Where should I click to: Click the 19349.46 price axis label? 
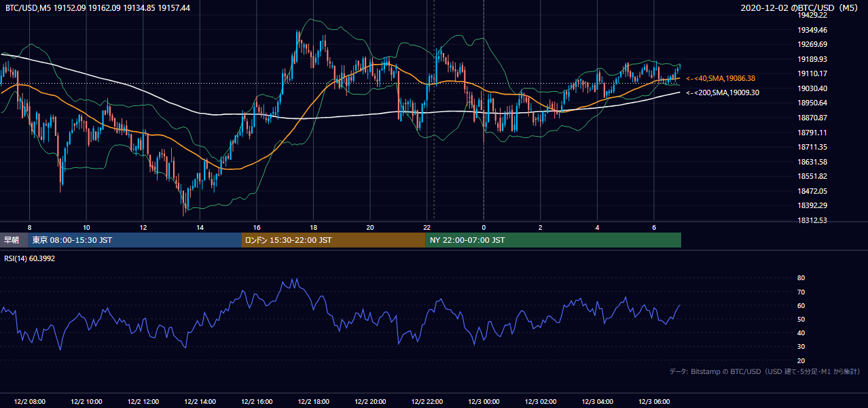(812, 30)
